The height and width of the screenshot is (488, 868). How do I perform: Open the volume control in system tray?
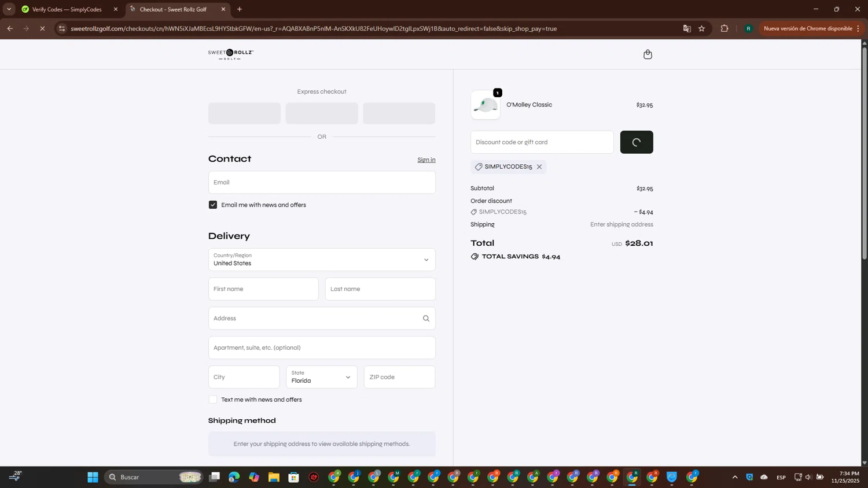808,477
